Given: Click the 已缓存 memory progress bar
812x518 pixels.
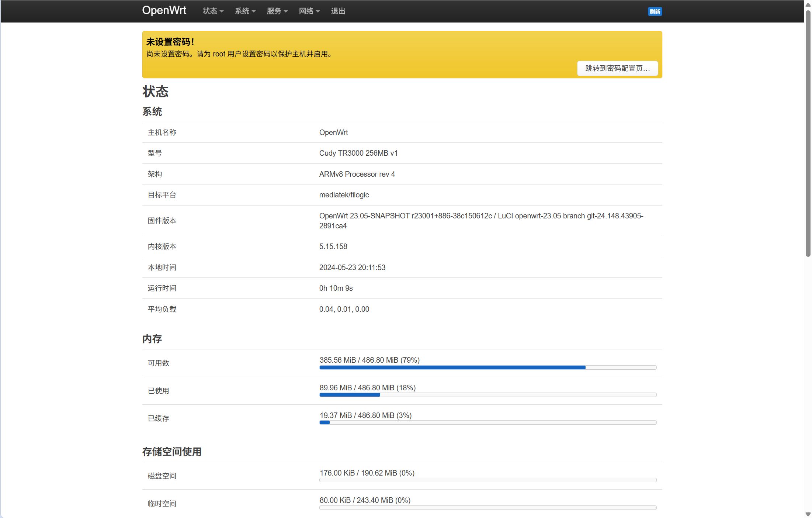Looking at the screenshot, I should pos(488,422).
